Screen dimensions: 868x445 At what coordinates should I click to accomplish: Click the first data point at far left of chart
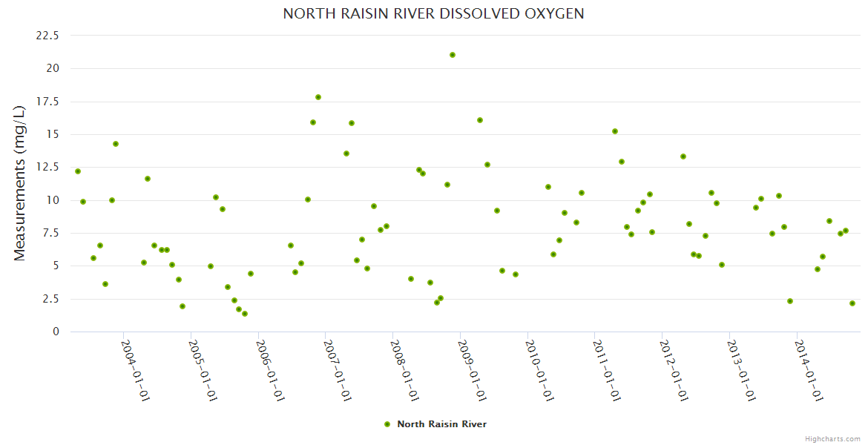point(78,171)
